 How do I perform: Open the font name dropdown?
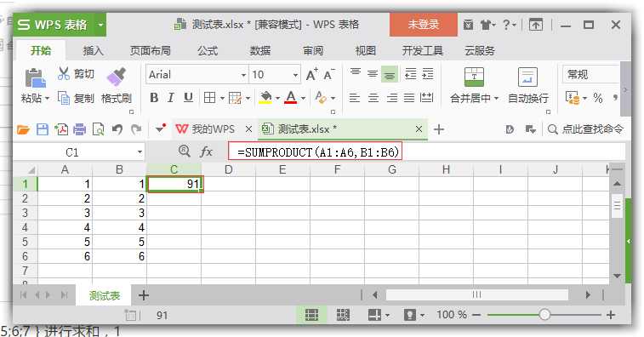(x=243, y=75)
